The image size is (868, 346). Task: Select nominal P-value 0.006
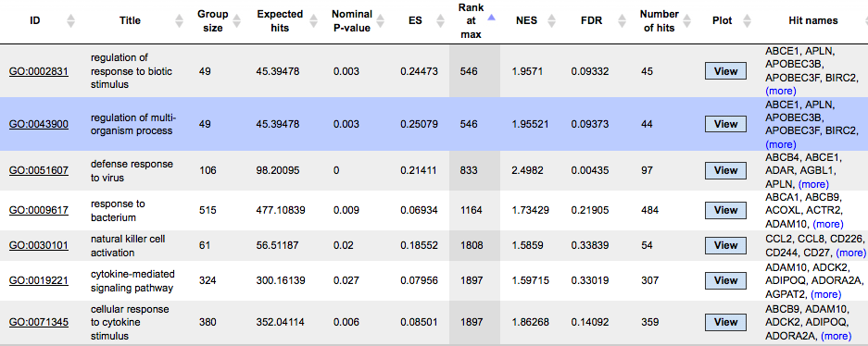click(346, 322)
